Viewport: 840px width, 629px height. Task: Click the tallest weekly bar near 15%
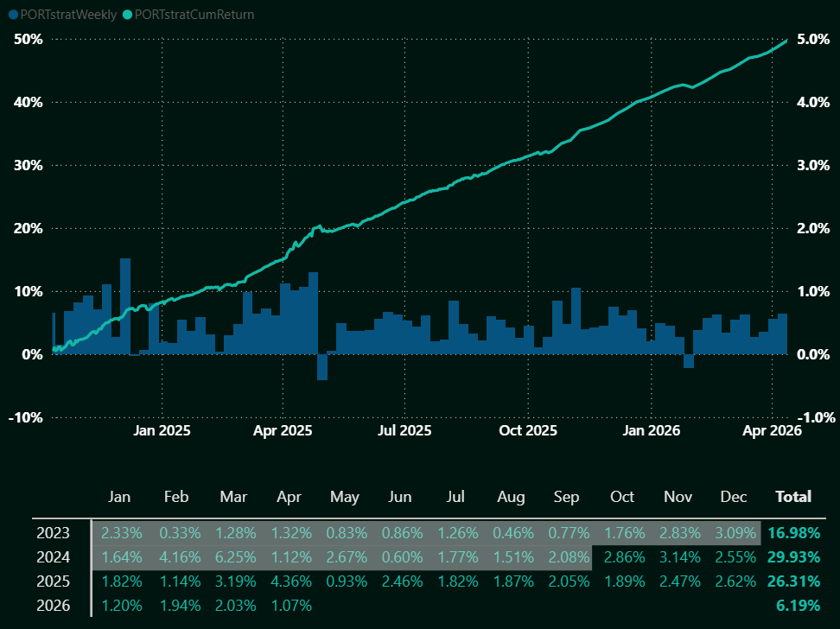[x=125, y=306]
